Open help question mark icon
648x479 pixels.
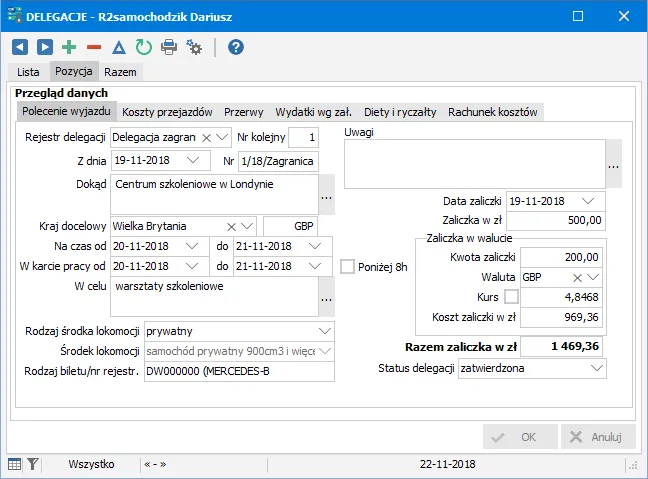click(x=235, y=47)
